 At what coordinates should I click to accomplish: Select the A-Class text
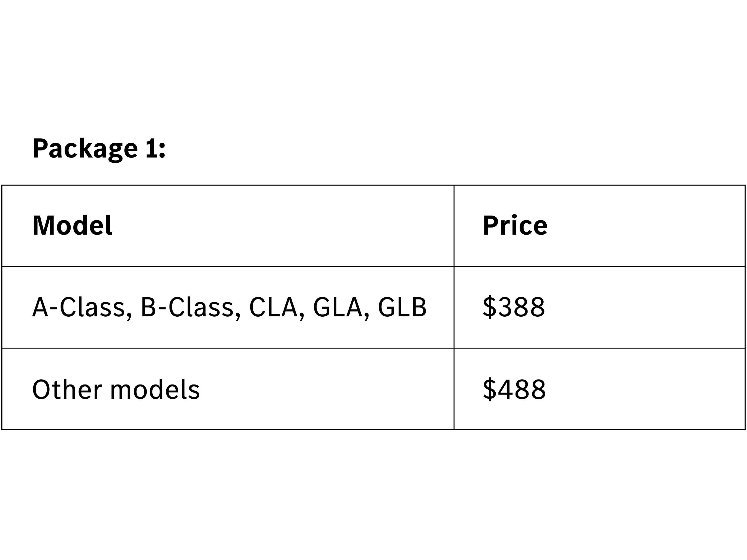78,307
